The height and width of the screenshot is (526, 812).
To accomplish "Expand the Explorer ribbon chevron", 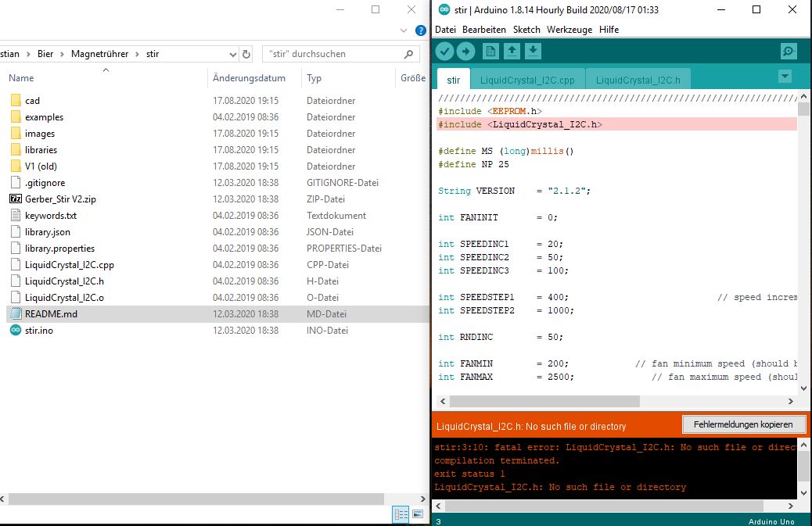I will click(404, 31).
